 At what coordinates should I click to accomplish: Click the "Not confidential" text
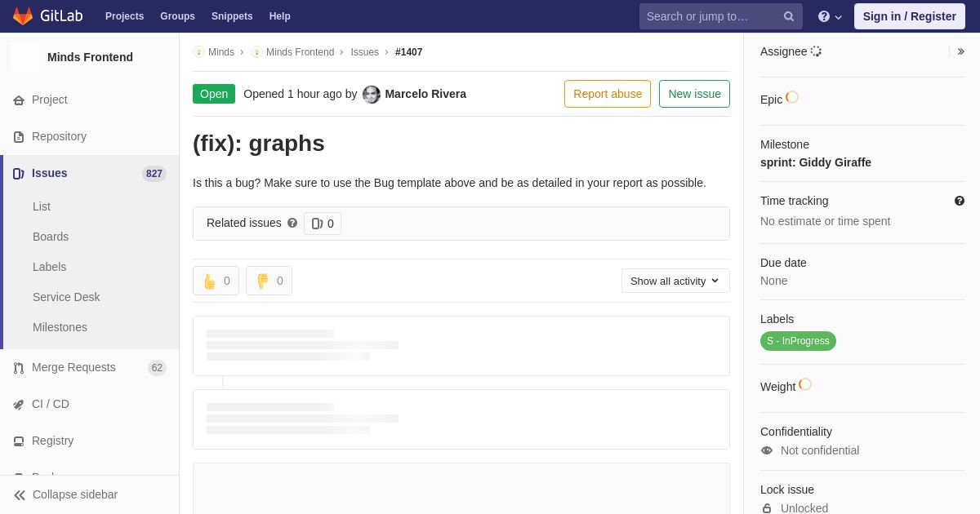[x=820, y=450]
